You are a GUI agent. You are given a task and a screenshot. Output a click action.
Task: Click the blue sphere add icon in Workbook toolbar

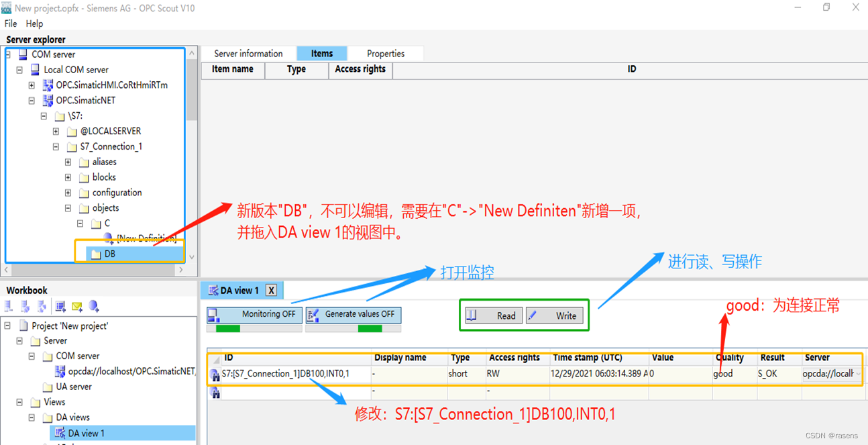pos(94,307)
